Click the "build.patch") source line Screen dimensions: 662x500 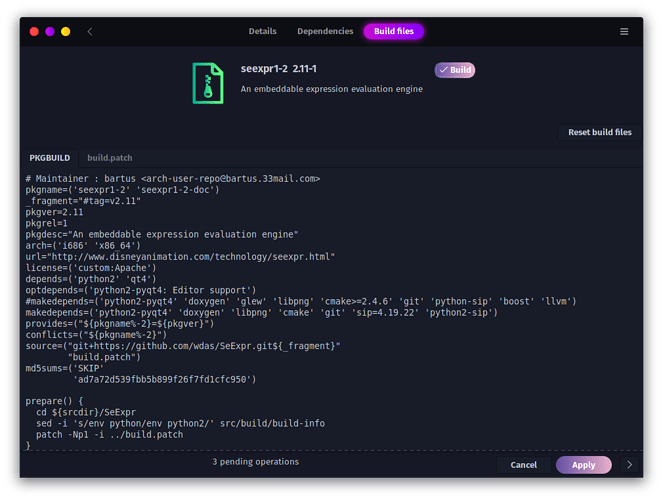[x=104, y=357]
